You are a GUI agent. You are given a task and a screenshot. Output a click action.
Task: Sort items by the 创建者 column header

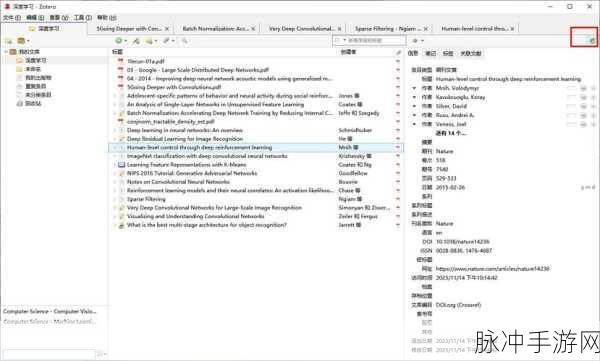[x=348, y=52]
